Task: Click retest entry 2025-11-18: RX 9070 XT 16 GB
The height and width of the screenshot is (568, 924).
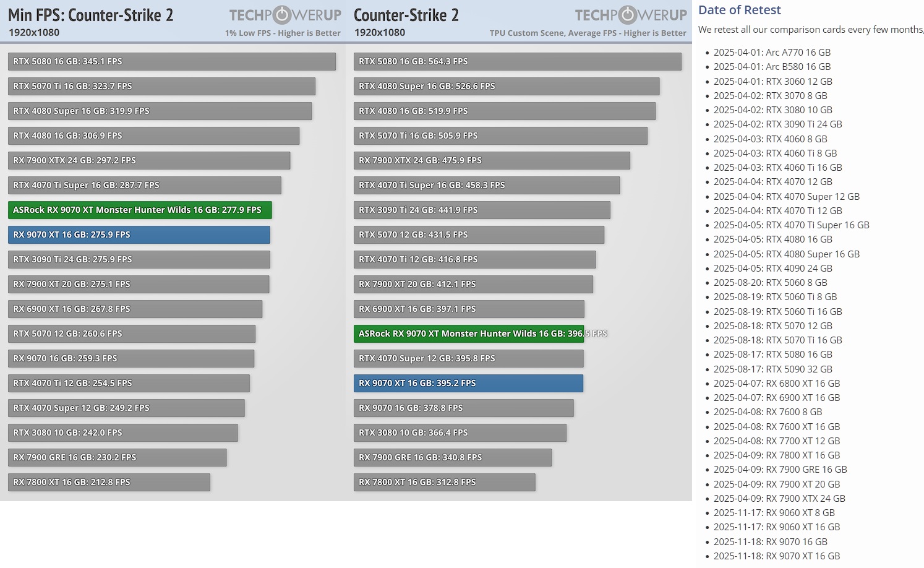Action: click(x=777, y=556)
